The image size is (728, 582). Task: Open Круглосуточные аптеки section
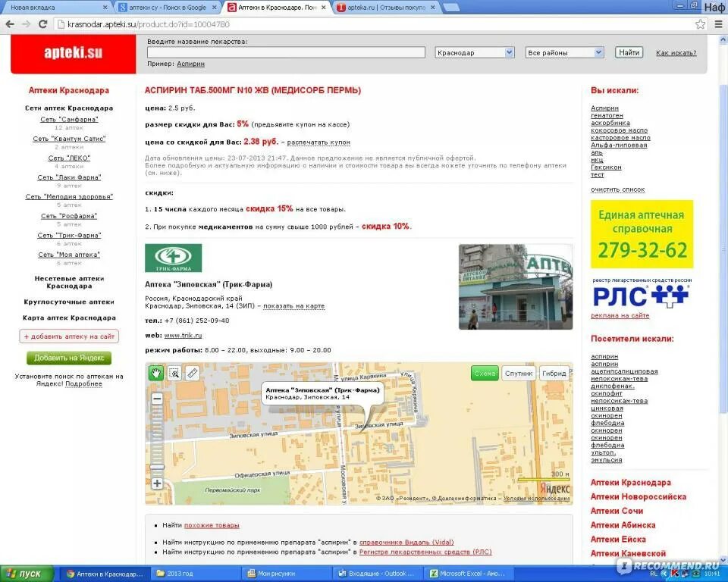pos(69,302)
